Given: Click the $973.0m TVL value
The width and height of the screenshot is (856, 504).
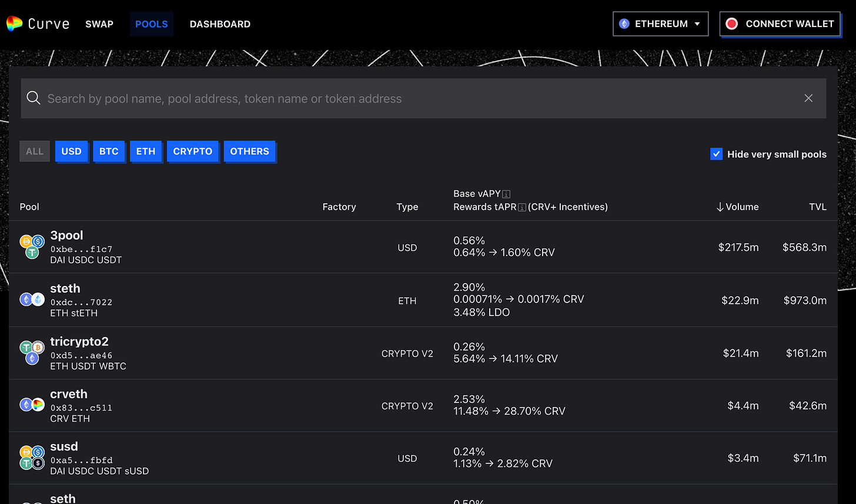Looking at the screenshot, I should tap(805, 300).
